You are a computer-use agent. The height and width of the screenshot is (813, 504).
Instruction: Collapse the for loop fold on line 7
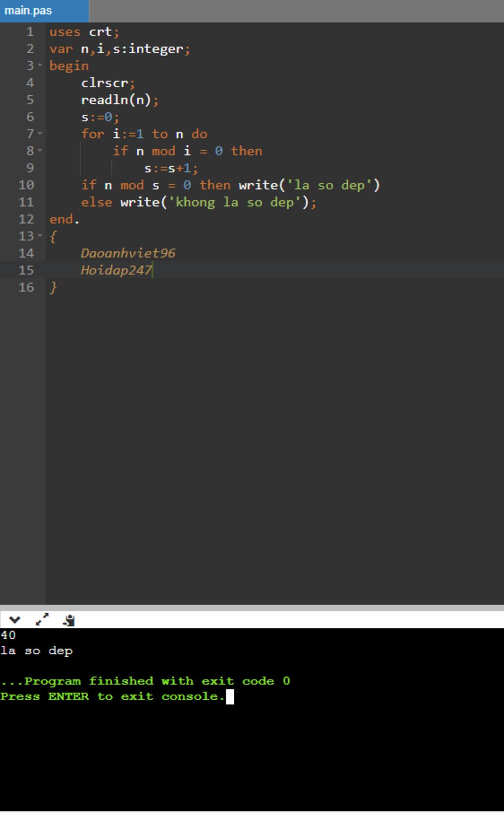coord(40,133)
